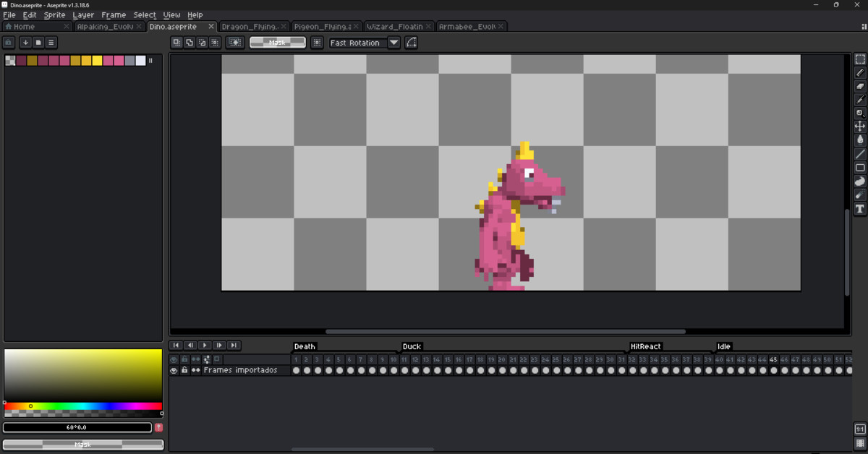Select the Text tool
Screen dimensions: 868x454
pos(860,209)
